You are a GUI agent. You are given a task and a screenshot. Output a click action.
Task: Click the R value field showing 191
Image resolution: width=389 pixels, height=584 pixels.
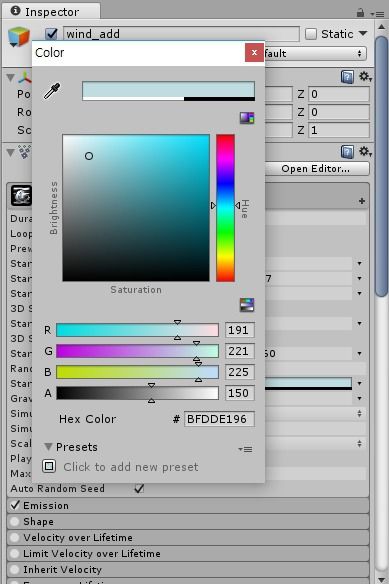pyautogui.click(x=240, y=330)
